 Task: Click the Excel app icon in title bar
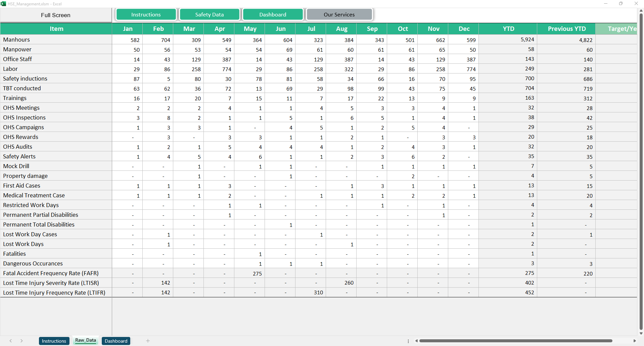point(3,4)
